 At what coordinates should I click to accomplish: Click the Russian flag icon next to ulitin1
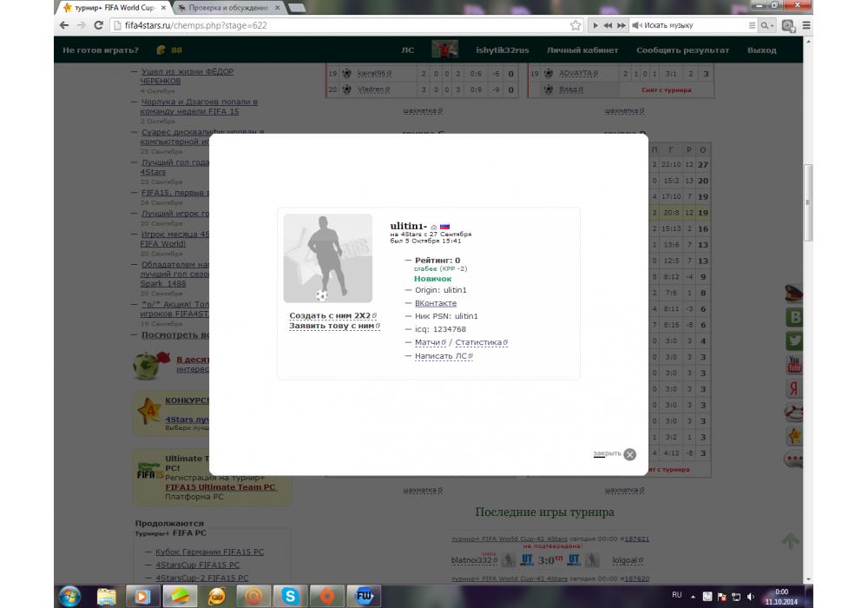445,227
